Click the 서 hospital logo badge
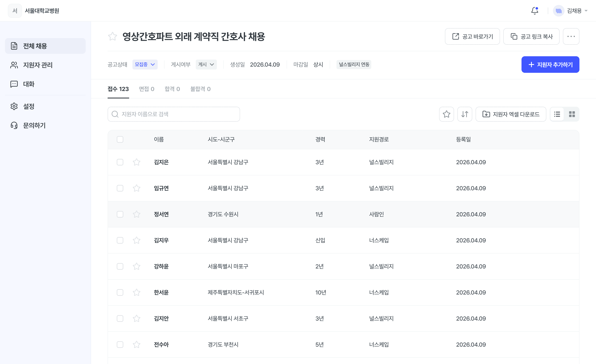Screen dimensions: 596x364 (x=15, y=11)
